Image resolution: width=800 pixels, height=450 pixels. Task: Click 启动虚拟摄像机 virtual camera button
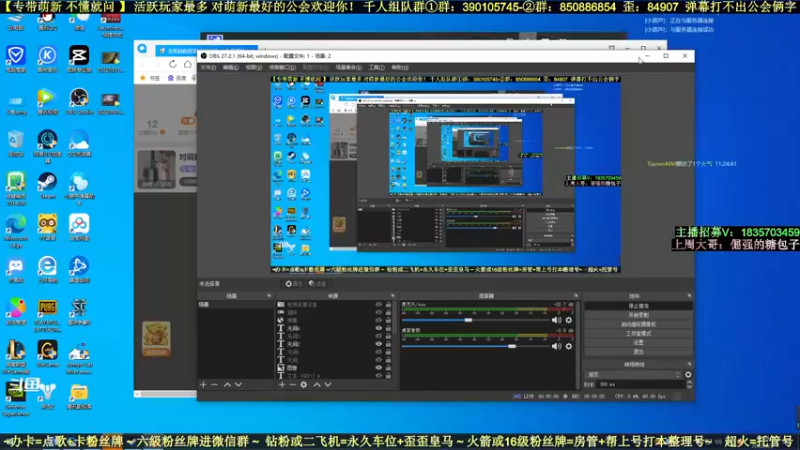(638, 324)
